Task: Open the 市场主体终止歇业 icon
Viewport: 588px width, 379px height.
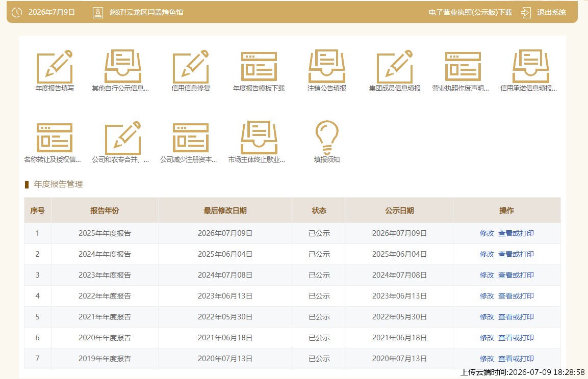Action: click(259, 138)
